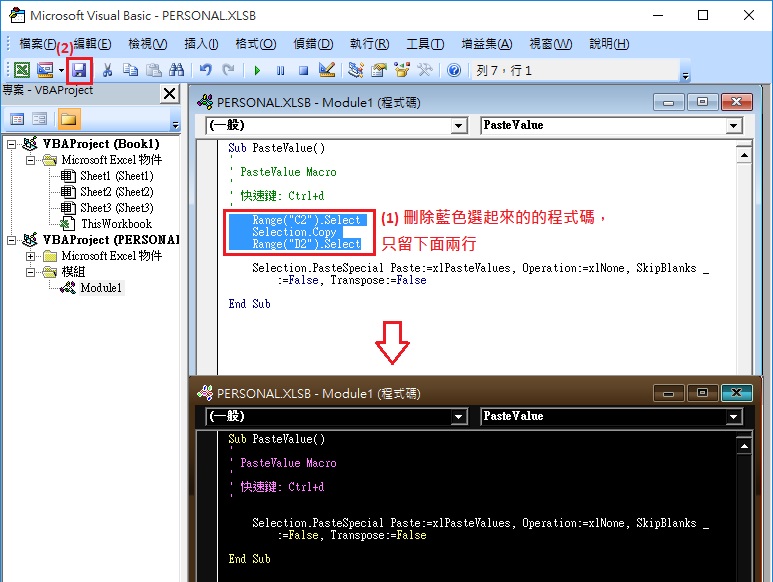
Task: Open the 增益集(A) menu
Action: tap(487, 44)
